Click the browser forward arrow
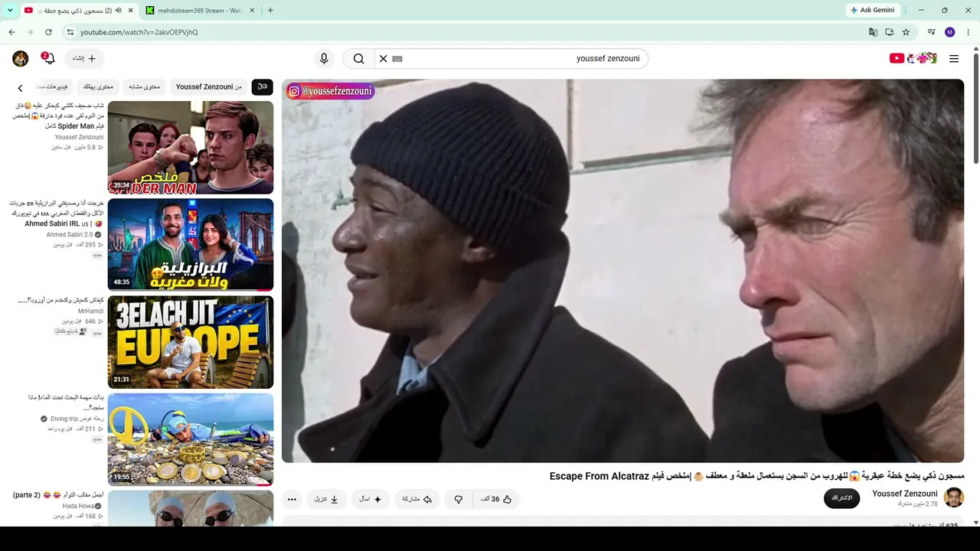The height and width of the screenshot is (551, 980). [30, 32]
